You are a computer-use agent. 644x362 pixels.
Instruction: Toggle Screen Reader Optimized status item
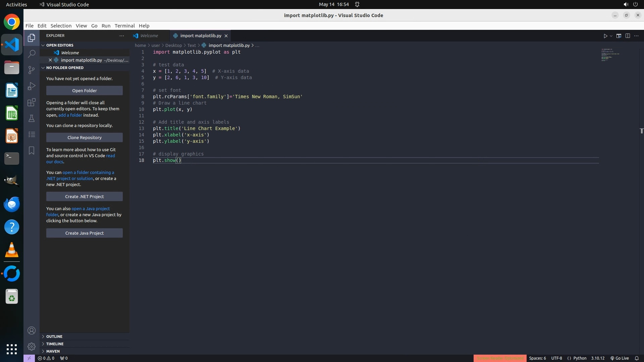point(500,358)
